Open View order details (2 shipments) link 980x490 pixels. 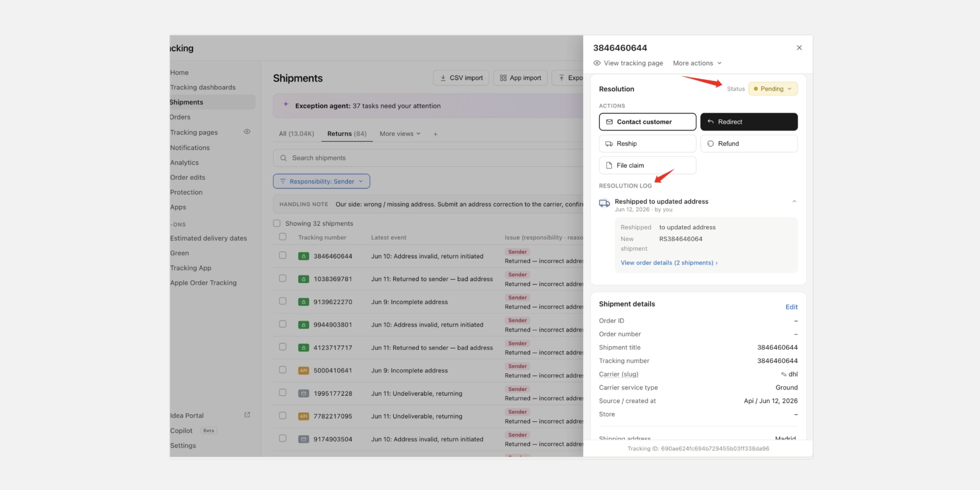669,263
